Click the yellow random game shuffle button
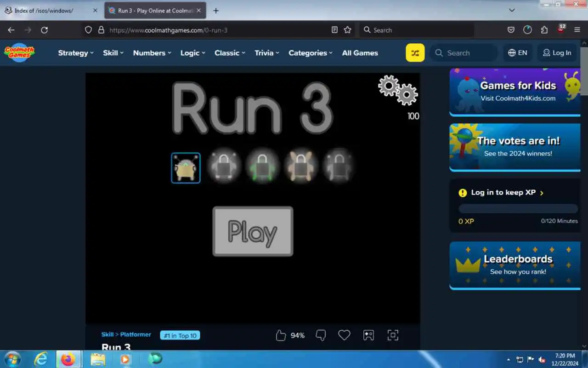 [x=415, y=53]
